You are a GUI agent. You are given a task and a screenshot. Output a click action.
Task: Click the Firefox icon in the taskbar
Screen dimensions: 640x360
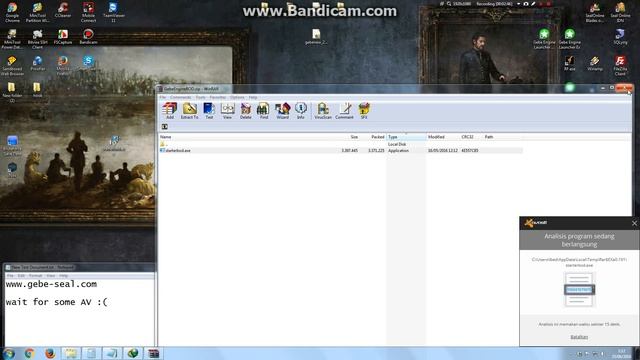coord(50,353)
